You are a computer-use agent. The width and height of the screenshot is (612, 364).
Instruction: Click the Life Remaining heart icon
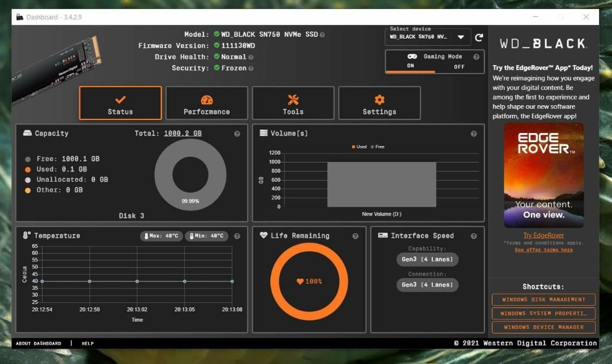click(263, 235)
